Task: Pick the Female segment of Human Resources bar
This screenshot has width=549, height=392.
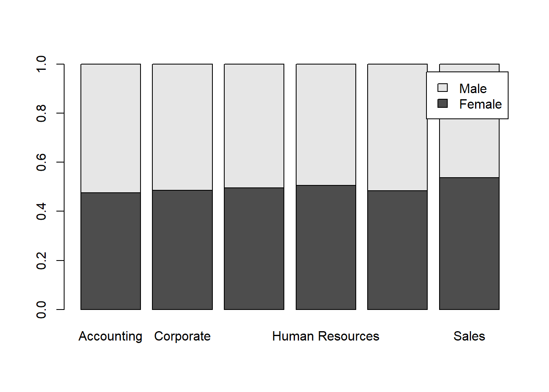Action: 326,247
